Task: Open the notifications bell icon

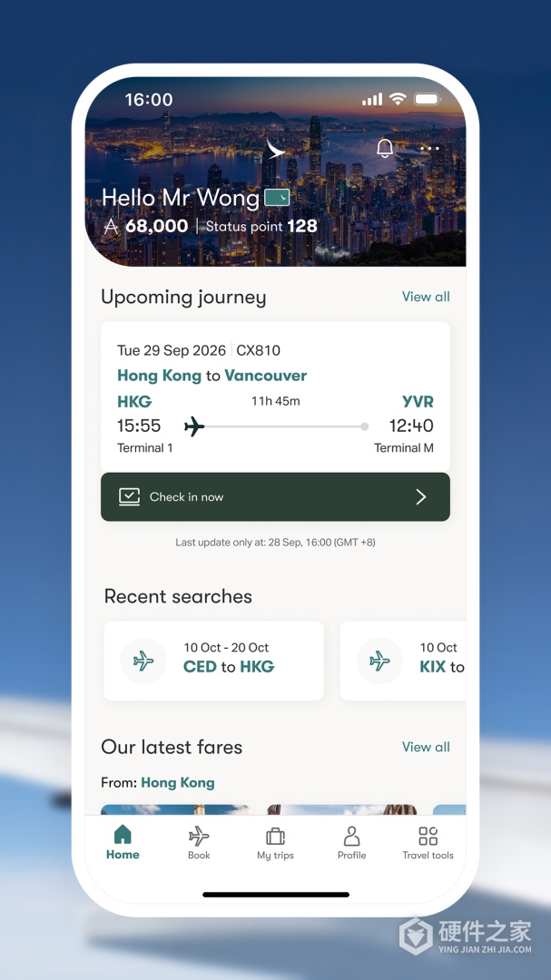Action: pos(385,149)
